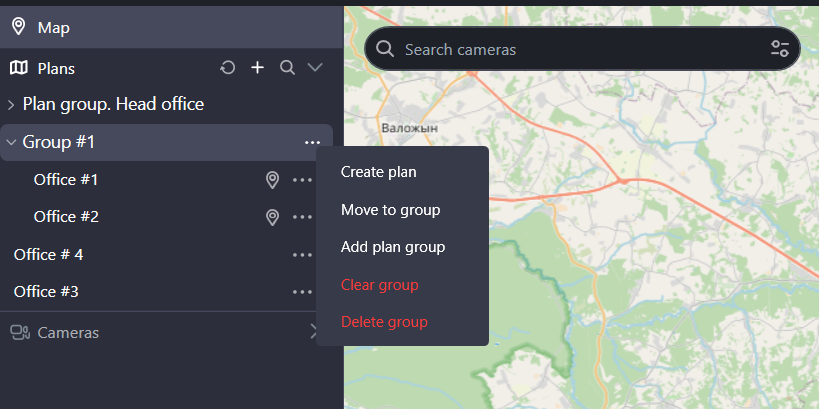Collapse the Plans section chevron
The width and height of the screenshot is (819, 409).
coord(315,68)
